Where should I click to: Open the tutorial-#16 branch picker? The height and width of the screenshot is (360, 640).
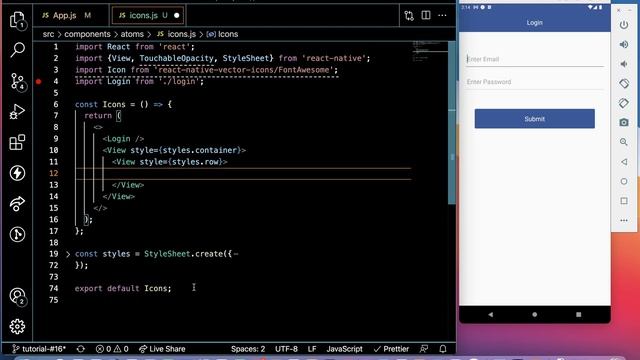39,349
